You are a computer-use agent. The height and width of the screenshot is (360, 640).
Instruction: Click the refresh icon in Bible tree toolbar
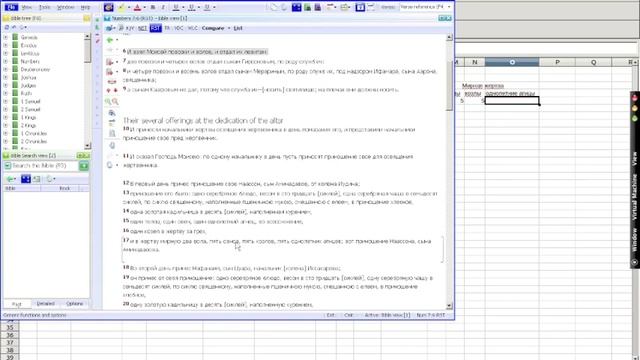pyautogui.click(x=7, y=27)
